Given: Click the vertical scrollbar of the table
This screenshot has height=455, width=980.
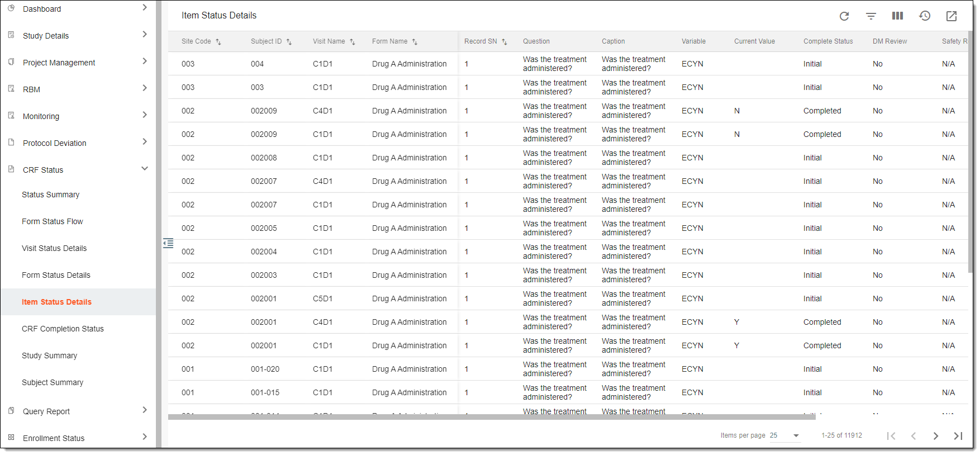Looking at the screenshot, I should 971,153.
